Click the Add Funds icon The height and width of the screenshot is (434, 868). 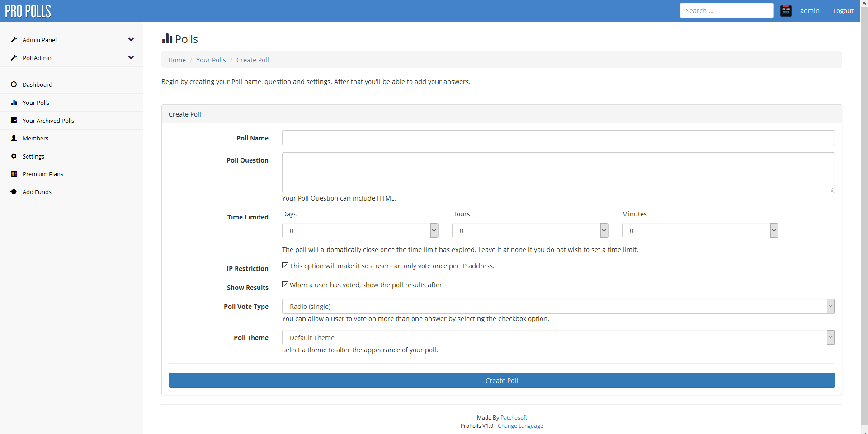(x=14, y=191)
